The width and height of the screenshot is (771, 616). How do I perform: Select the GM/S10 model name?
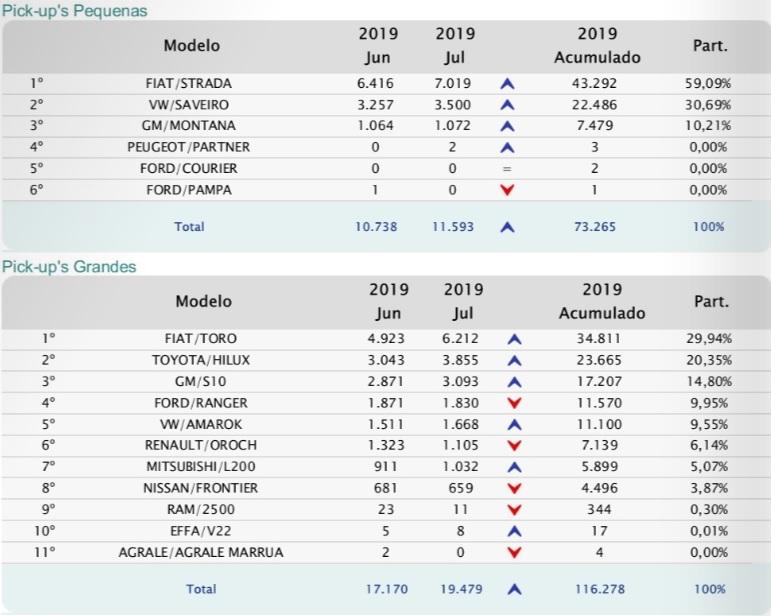pos(201,381)
